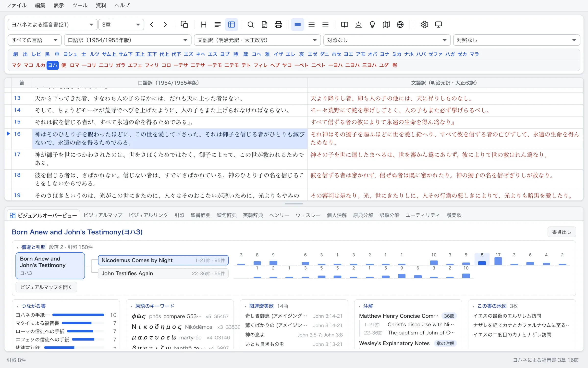This screenshot has height=368, width=588.
Task: Click the tall bar labeled 17 in chart
Action: (498, 261)
